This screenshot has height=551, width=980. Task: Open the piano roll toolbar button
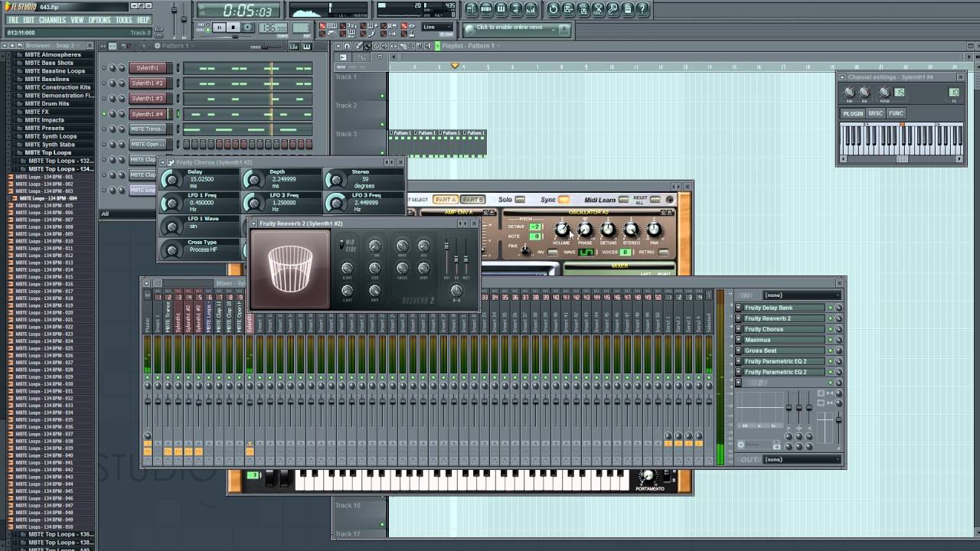click(x=501, y=9)
